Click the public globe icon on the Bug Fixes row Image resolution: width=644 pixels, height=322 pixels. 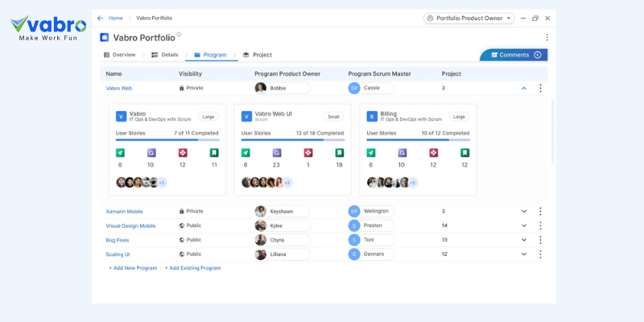click(182, 240)
